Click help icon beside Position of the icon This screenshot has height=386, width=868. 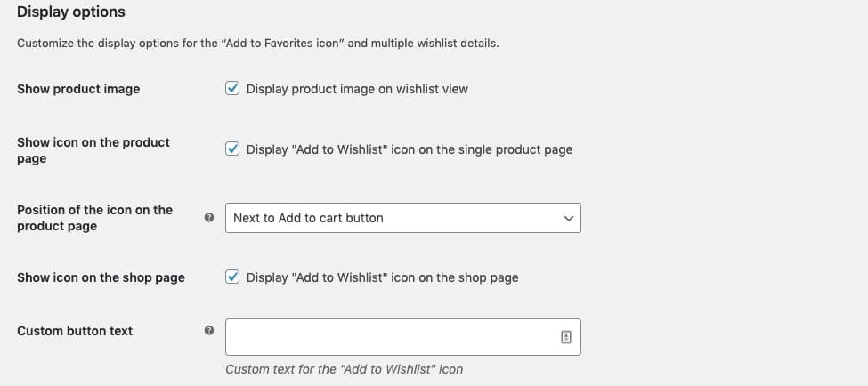pyautogui.click(x=209, y=218)
